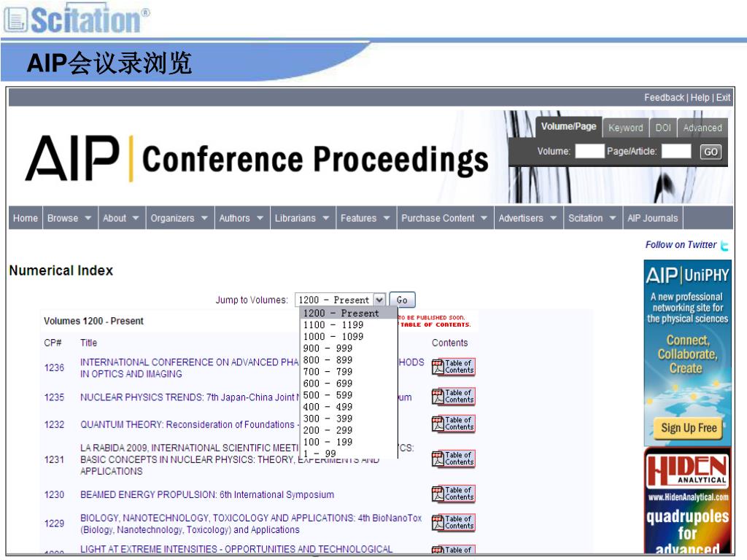Click the Scitation logo
The width and height of the screenshot is (747, 560).
(76, 19)
